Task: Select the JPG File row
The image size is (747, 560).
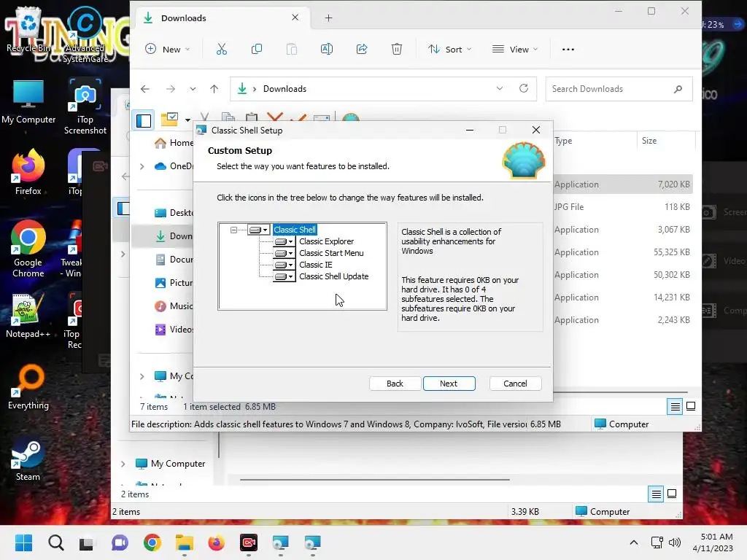Action: [x=623, y=207]
